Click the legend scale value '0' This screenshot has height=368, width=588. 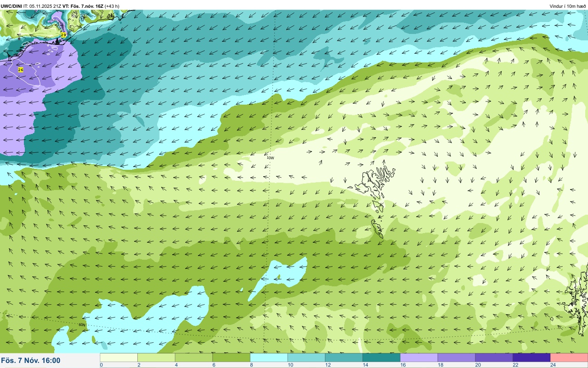[x=101, y=365]
